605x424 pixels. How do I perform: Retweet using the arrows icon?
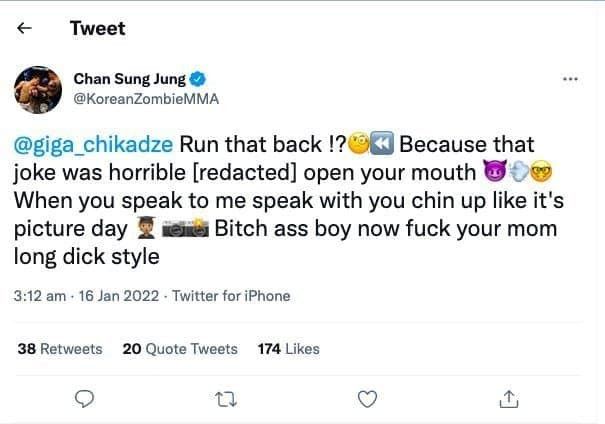tap(226, 400)
